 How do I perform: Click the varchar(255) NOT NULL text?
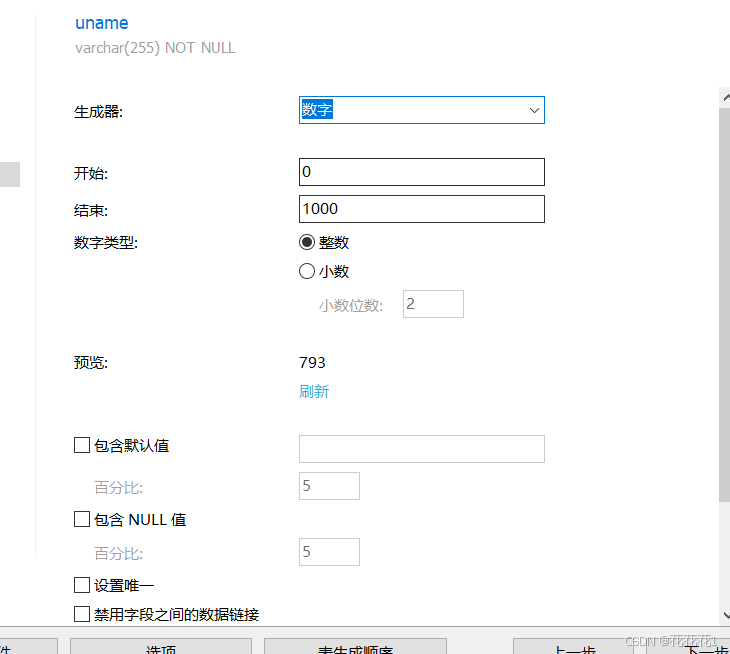click(155, 48)
